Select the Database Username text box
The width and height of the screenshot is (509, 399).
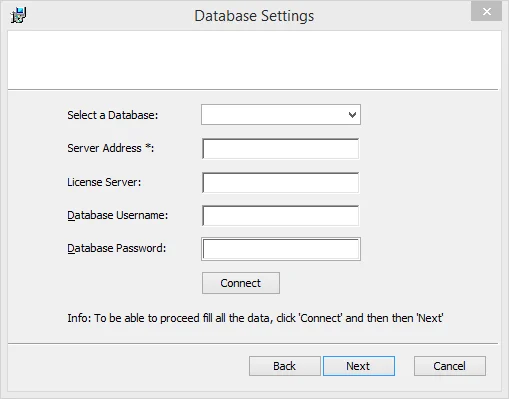pyautogui.click(x=281, y=216)
